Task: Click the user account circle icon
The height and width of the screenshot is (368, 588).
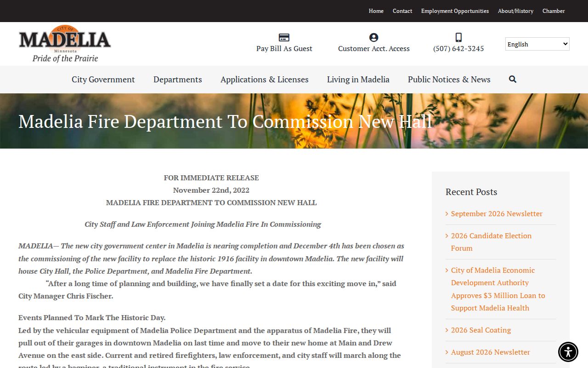Action: click(x=374, y=38)
